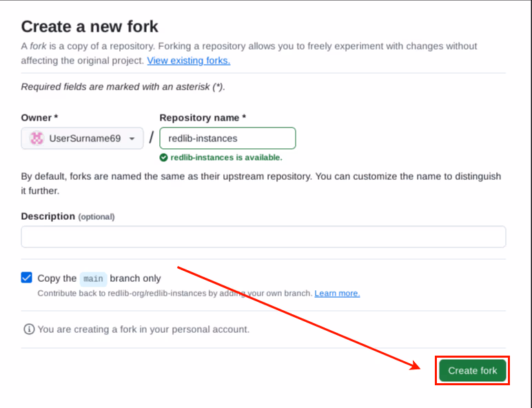Click into the Description text box
Screen dimensions: 532x408
tap(263, 237)
